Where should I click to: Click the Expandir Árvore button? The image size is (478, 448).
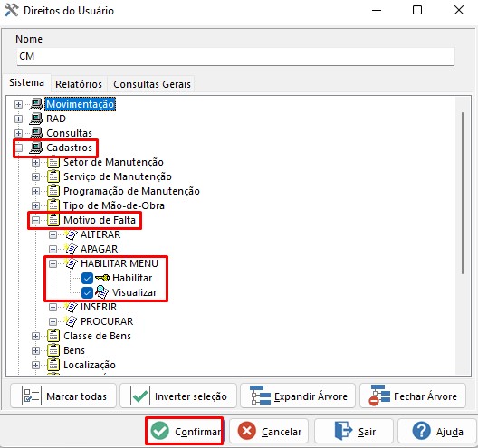pos(298,396)
